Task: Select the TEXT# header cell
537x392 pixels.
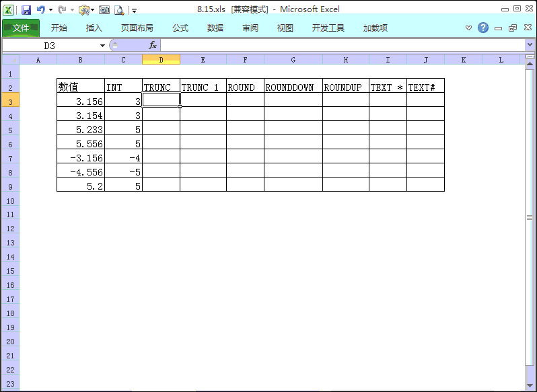Action: 426,85
